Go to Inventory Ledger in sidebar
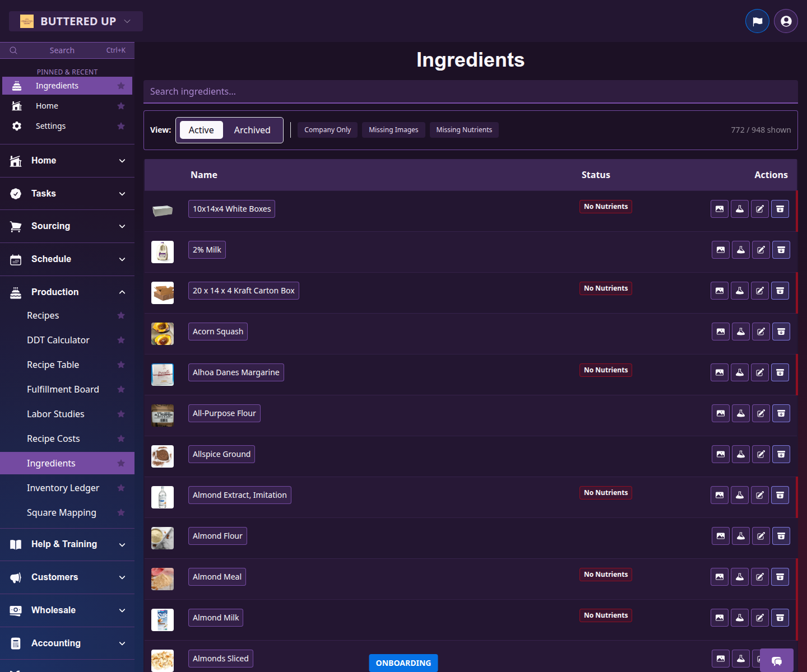 click(x=63, y=488)
